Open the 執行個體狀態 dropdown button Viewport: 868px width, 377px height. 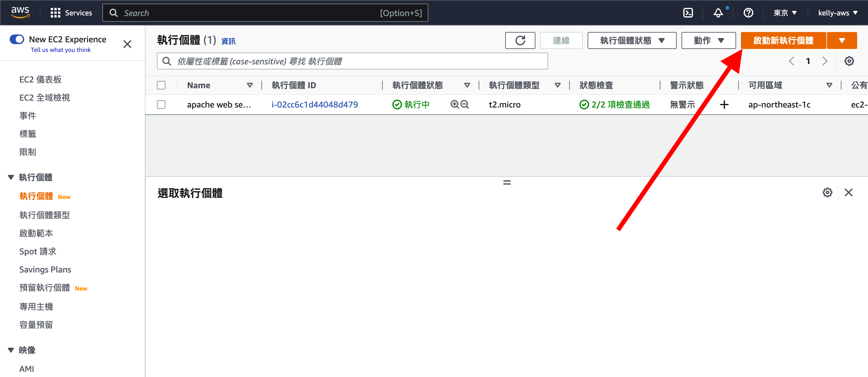[632, 40]
